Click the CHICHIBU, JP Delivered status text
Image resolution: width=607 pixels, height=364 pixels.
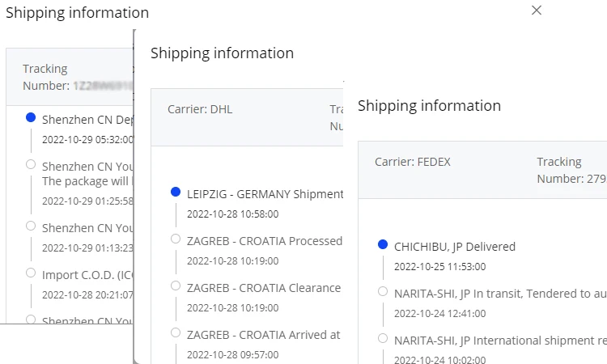[454, 247]
